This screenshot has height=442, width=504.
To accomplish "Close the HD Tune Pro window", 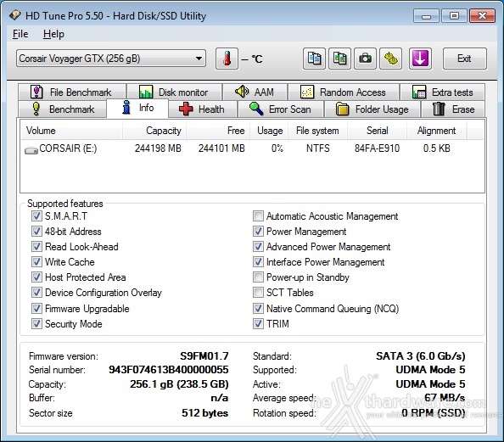I will (x=482, y=16).
